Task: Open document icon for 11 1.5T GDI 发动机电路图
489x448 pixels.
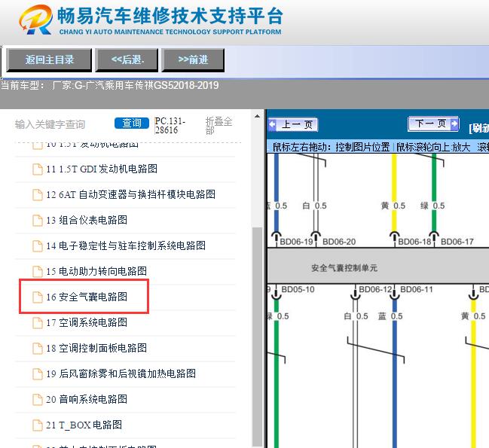Action: pyautogui.click(x=38, y=169)
